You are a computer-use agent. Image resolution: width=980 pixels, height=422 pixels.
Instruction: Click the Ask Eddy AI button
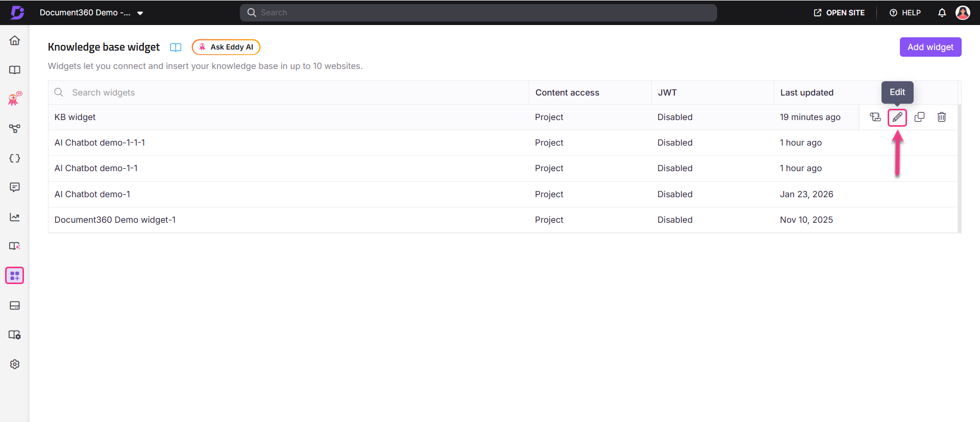point(226,47)
